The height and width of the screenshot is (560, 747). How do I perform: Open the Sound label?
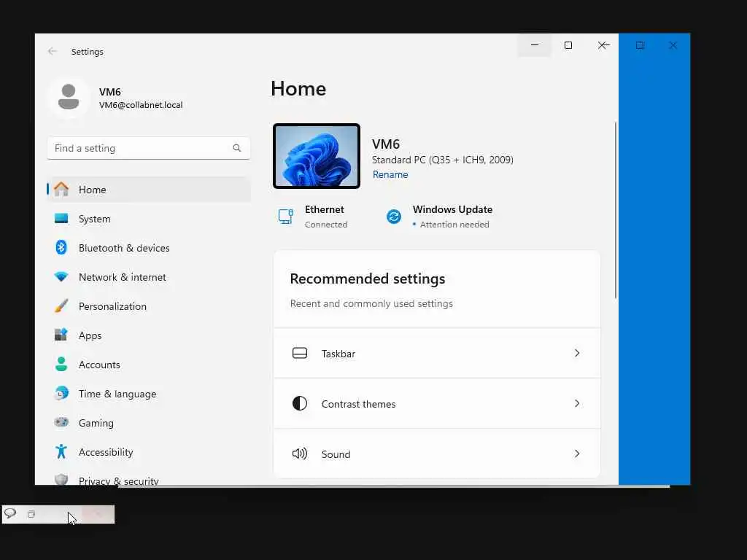[336, 455]
